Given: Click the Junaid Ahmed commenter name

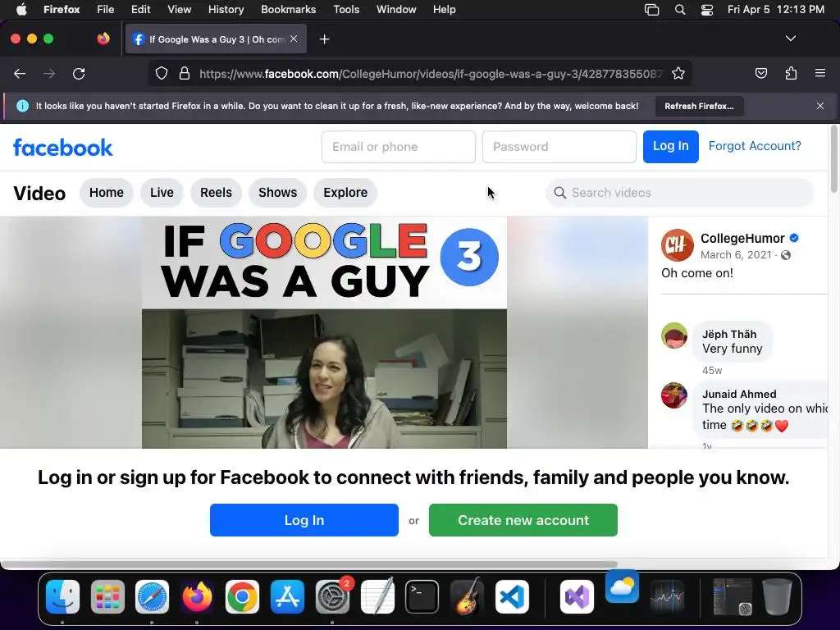Looking at the screenshot, I should (x=739, y=395).
